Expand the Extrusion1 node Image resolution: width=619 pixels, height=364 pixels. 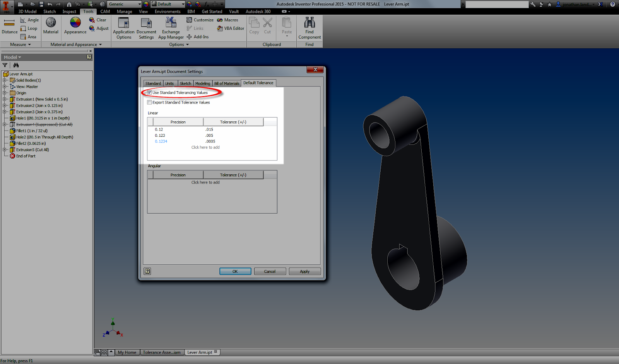pos(5,99)
